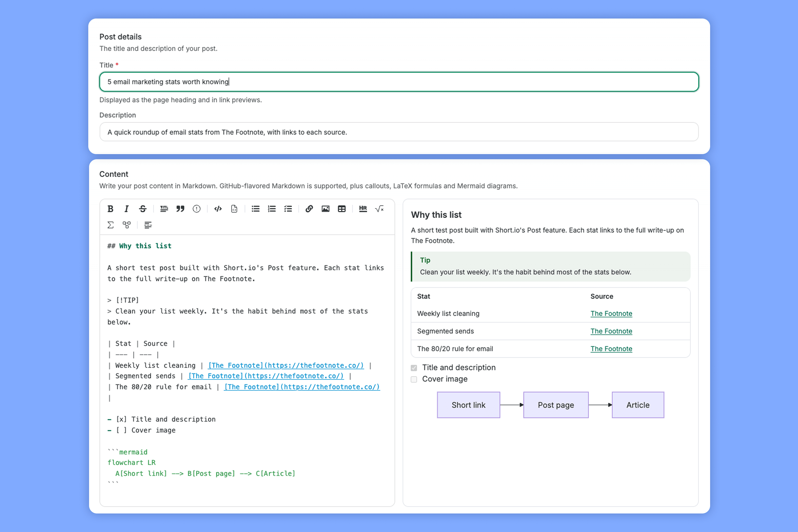Insert a table
Viewport: 798px width, 532px height.
342,209
